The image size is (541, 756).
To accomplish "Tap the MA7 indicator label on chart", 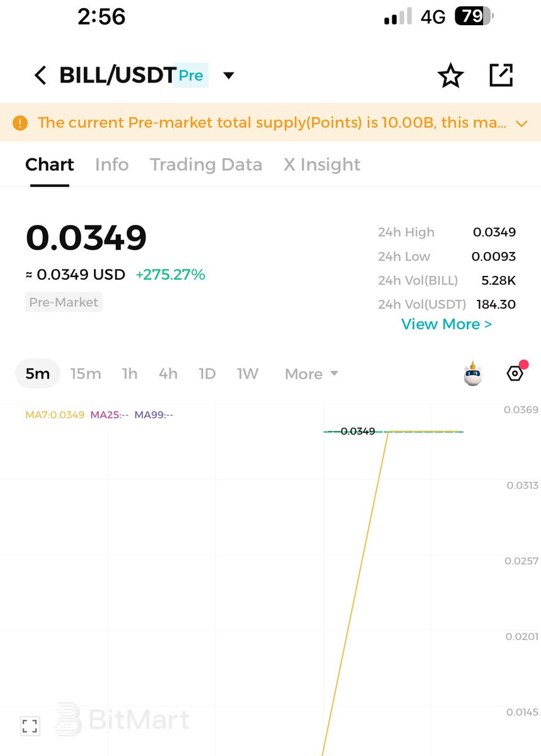I will point(55,415).
